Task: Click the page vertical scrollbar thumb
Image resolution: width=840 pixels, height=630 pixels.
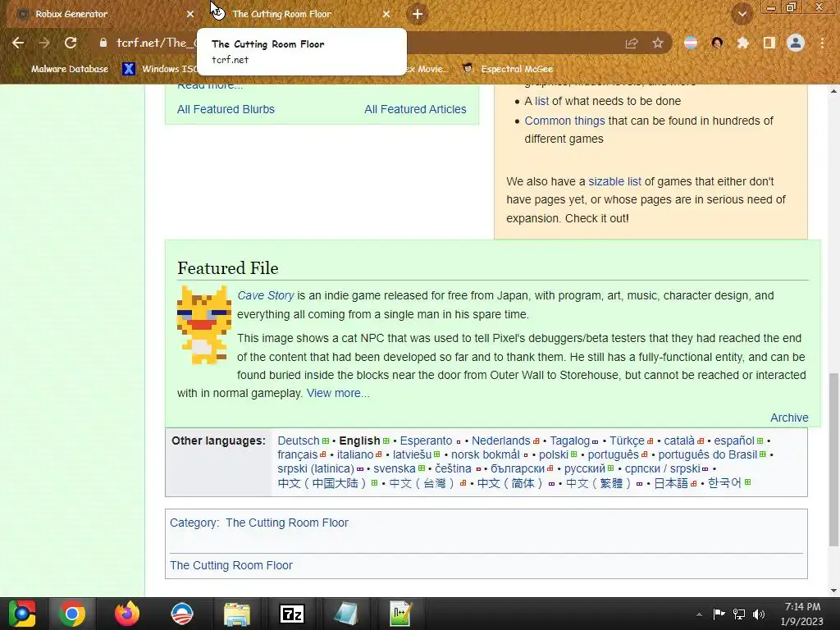Action: click(833, 459)
